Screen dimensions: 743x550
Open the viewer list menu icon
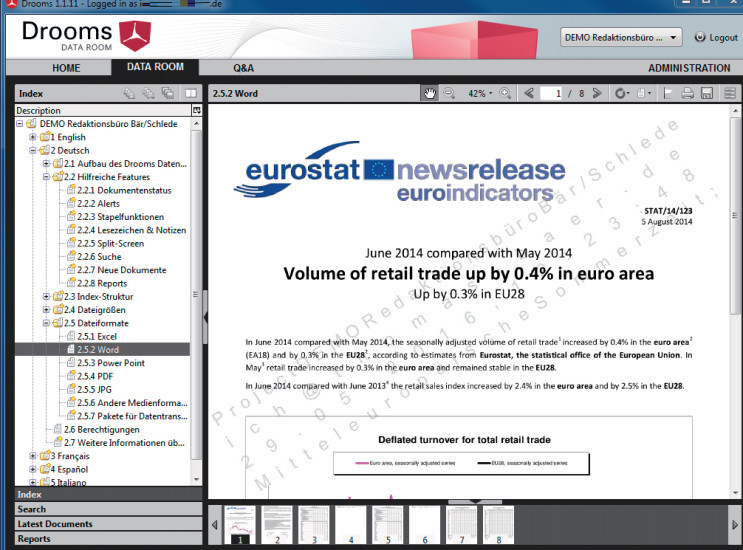tap(730, 93)
